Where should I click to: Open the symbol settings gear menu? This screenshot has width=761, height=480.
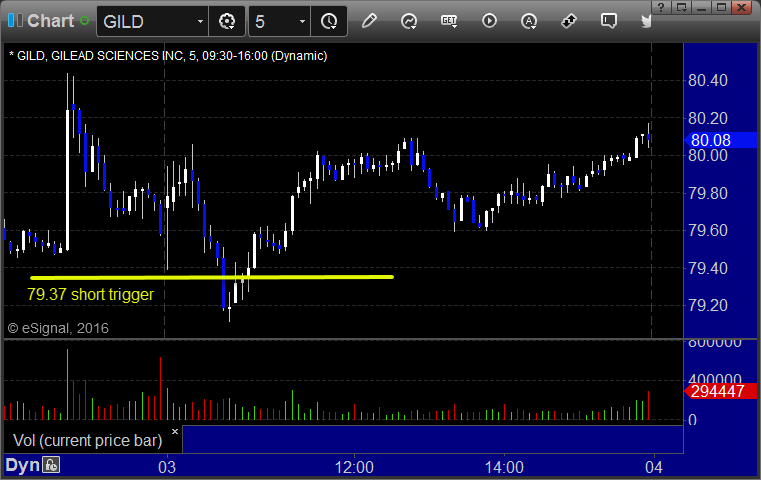pyautogui.click(x=227, y=21)
